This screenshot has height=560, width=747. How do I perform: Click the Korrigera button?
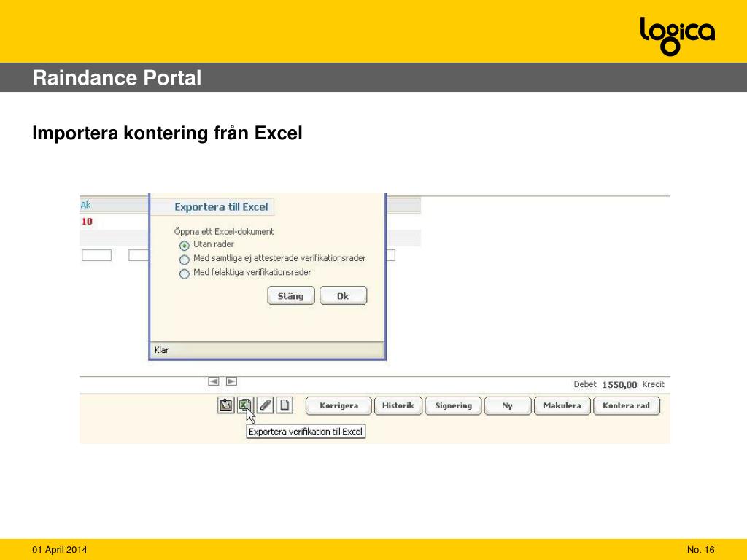[338, 405]
